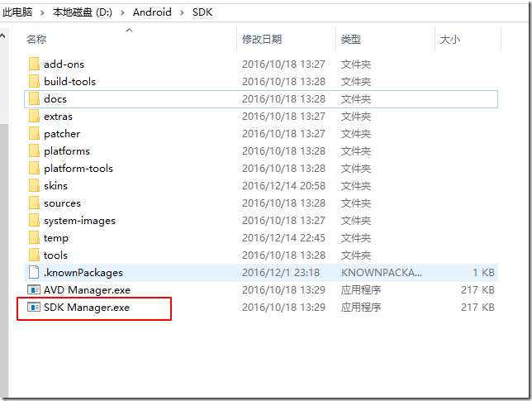Click the 217 KB size of AVD Manager.exe
Image resolution: width=532 pixels, height=401 pixels.
(477, 289)
